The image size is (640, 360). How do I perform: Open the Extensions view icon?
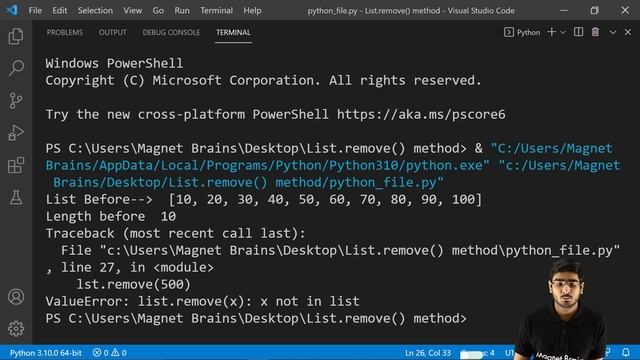16,165
